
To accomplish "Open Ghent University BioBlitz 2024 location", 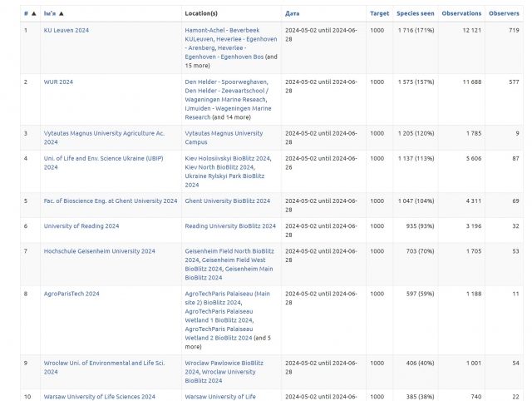I will pyautogui.click(x=227, y=200).
